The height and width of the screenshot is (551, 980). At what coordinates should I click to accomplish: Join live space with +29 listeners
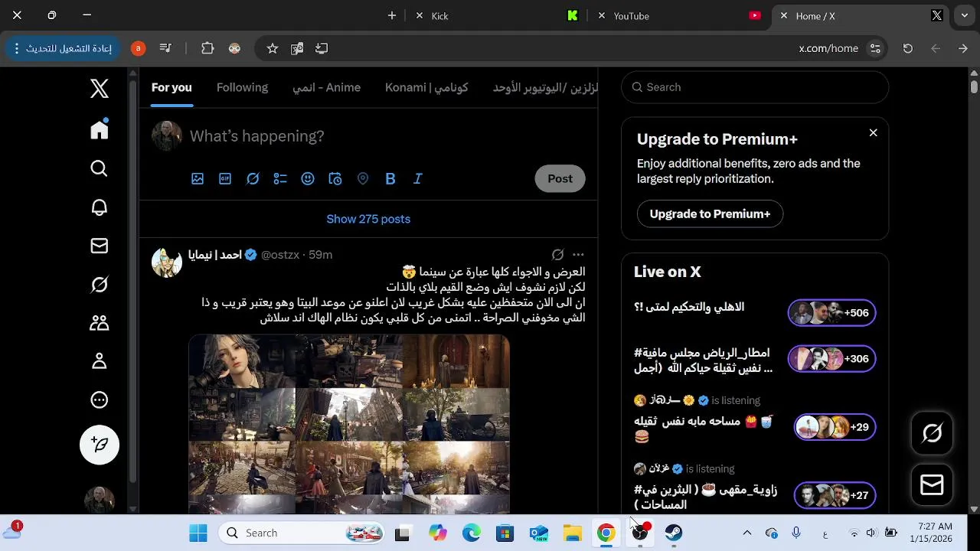[835, 426]
